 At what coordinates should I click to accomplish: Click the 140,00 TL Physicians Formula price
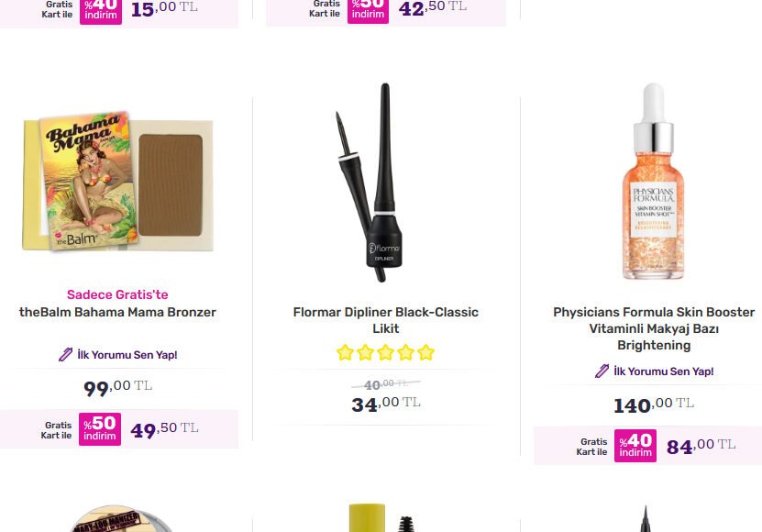coord(653,404)
